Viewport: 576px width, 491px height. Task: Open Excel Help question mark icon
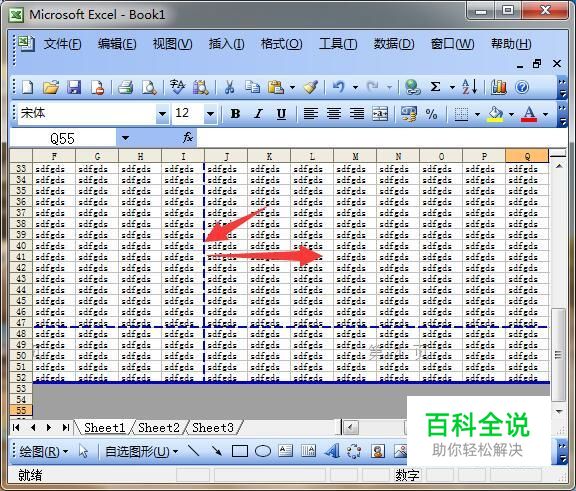522,87
